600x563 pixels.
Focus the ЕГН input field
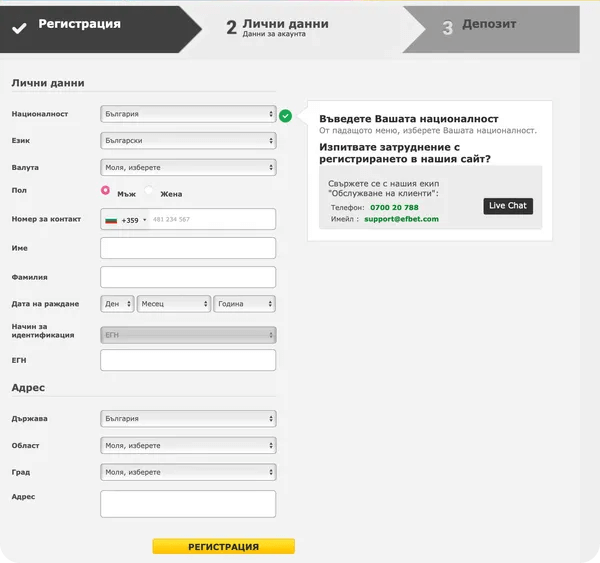click(188, 360)
